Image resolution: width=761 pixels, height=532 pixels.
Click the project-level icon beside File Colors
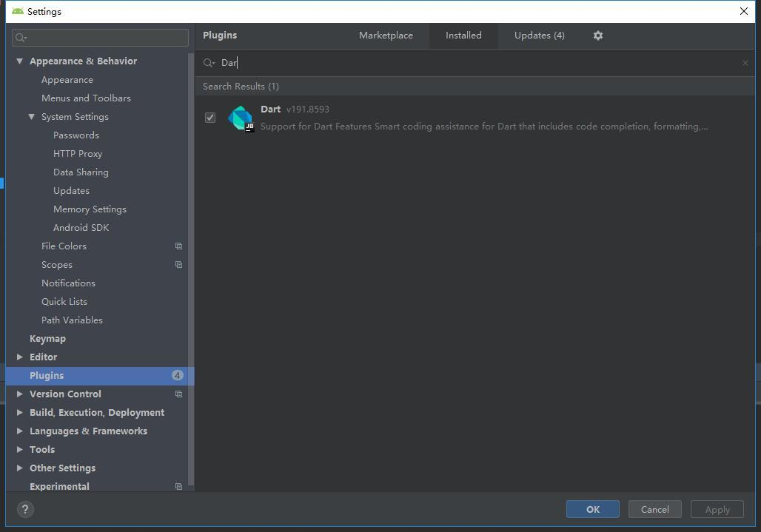[x=178, y=246]
